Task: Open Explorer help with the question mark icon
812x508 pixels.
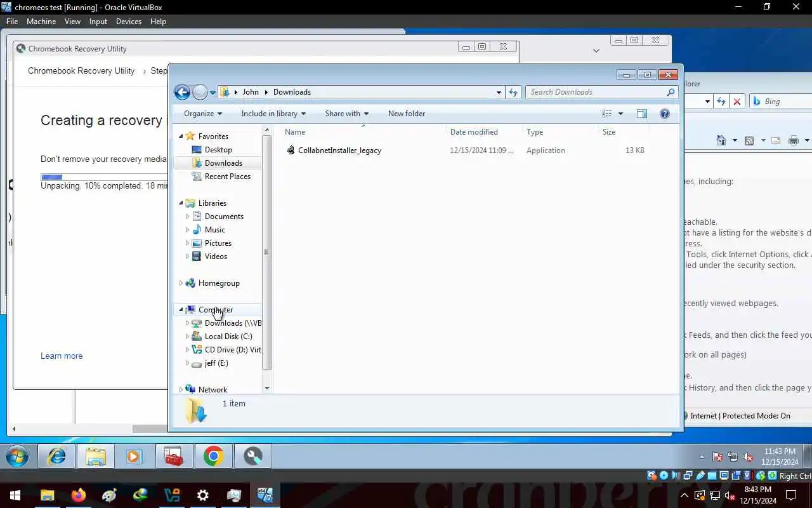Action: 665,114
